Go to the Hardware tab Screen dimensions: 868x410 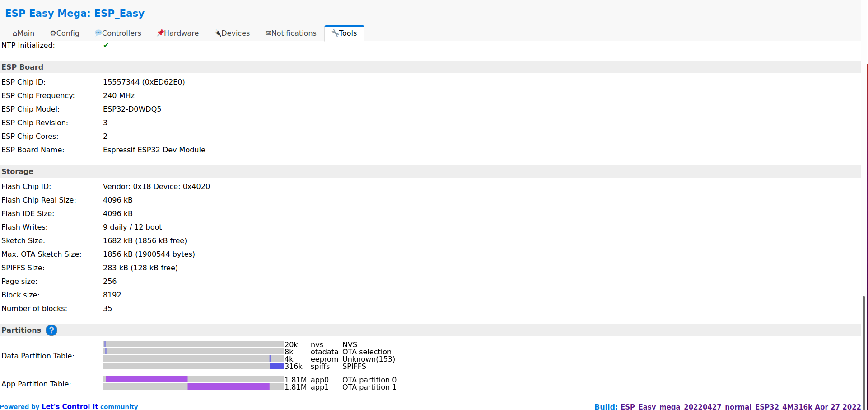click(x=177, y=33)
